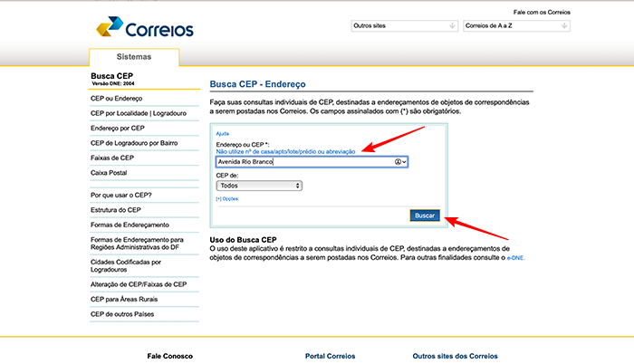Expand the [+] Opções section
634x364 pixels.
click(x=227, y=198)
